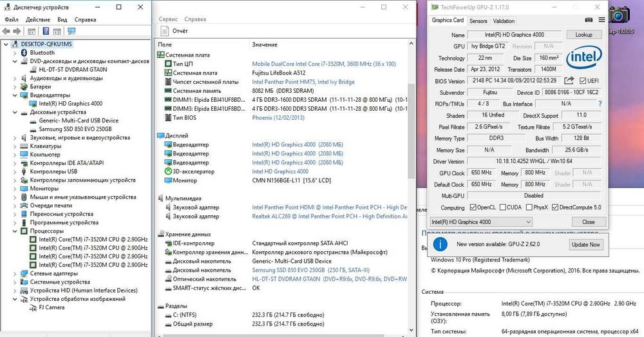Open the Действие menu
Screen dimensions: 644x337
pos(38,19)
